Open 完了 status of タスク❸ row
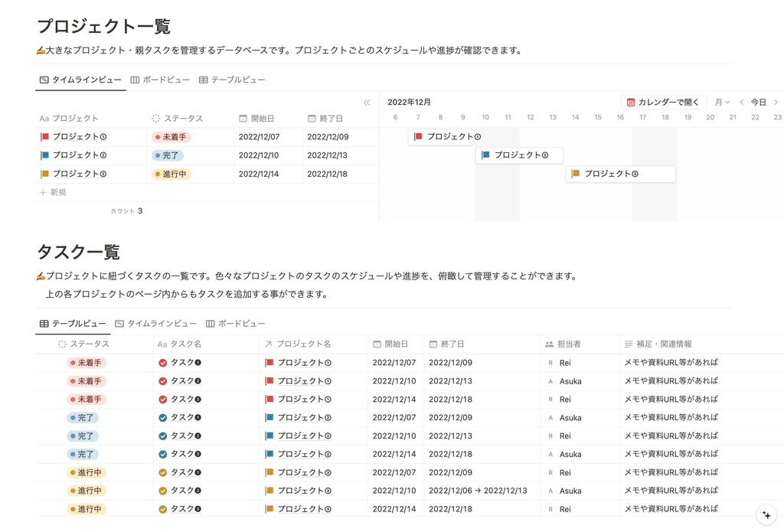Image resolution: width=784 pixels, height=532 pixels. (x=83, y=455)
